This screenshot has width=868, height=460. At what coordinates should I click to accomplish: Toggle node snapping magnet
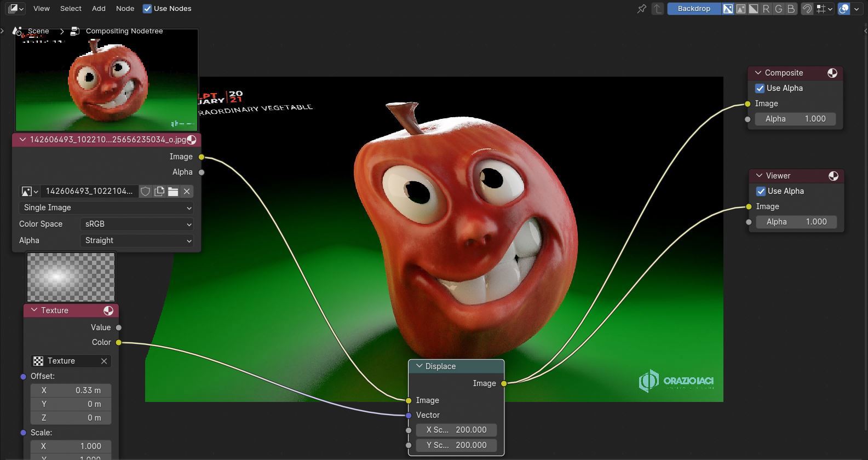pos(807,8)
